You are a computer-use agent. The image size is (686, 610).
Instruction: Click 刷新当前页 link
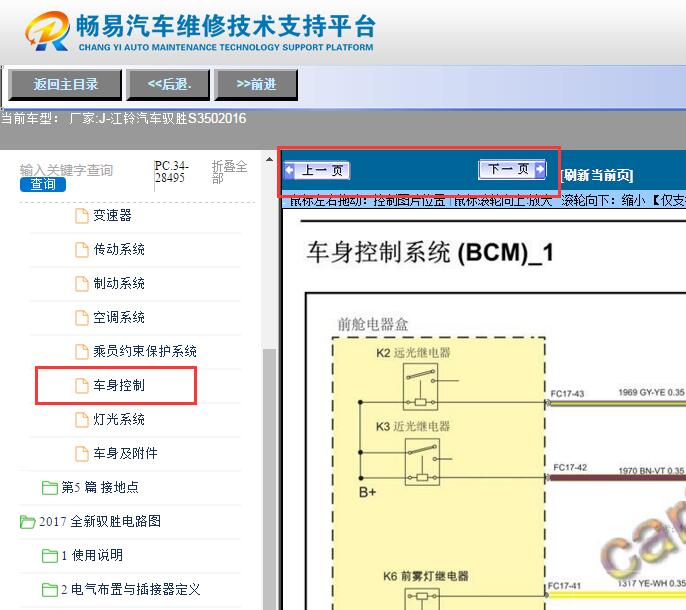[x=597, y=175]
